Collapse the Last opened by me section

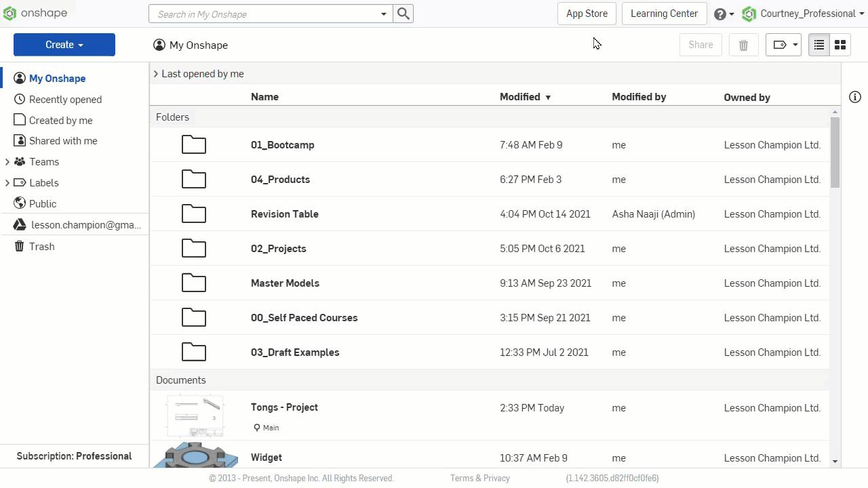(156, 74)
